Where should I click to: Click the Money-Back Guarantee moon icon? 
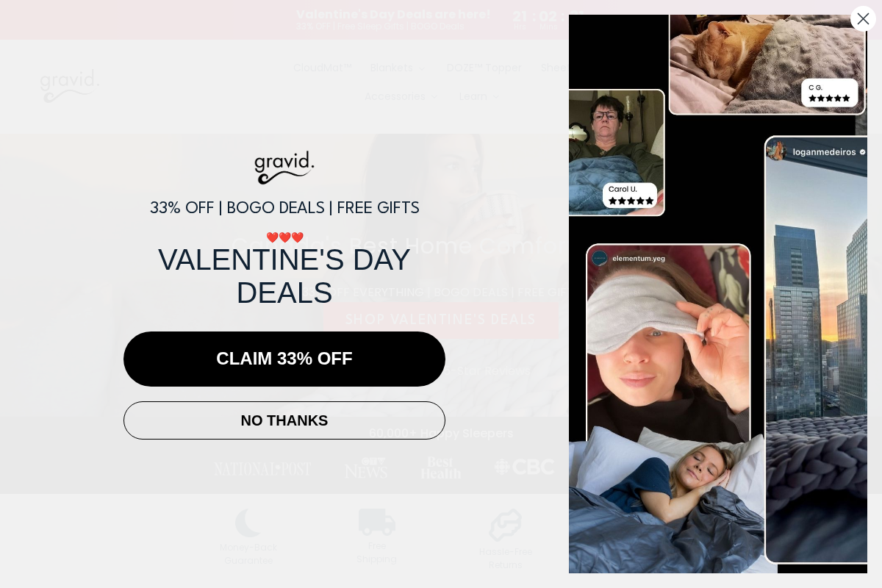pos(248,523)
